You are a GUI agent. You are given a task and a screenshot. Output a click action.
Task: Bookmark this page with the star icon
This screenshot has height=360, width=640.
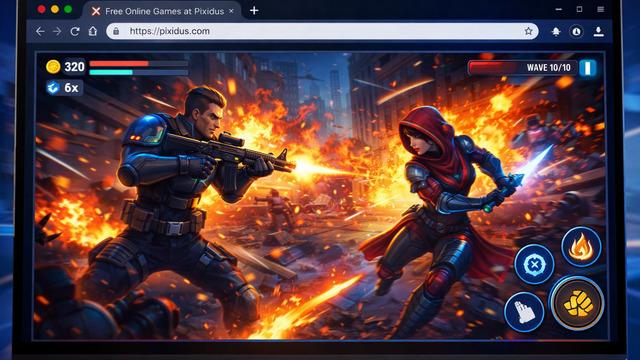point(528,31)
